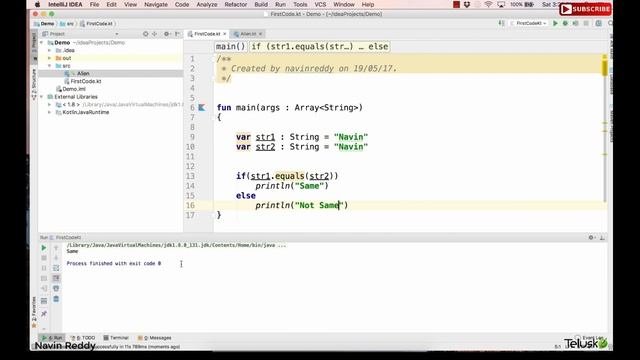This screenshot has height=360, width=640.
Task: Click the Kotlin run gutter icon on line 6
Action: click(x=202, y=107)
